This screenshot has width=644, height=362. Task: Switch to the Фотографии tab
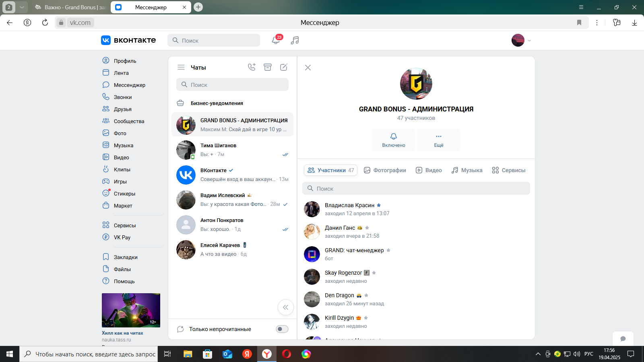[x=385, y=170]
